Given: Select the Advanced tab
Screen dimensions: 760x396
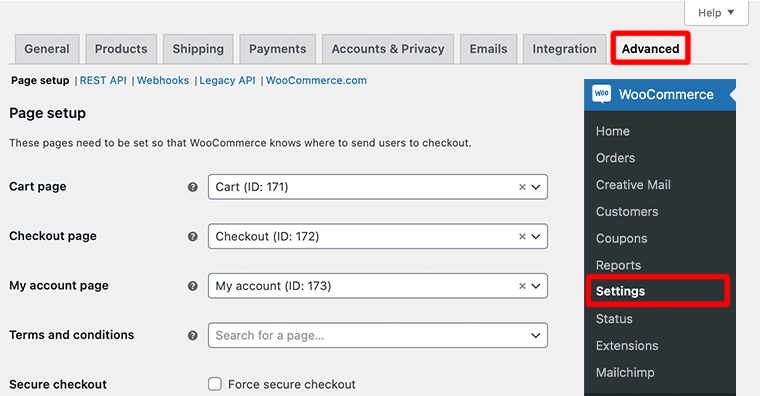Looking at the screenshot, I should coord(650,48).
